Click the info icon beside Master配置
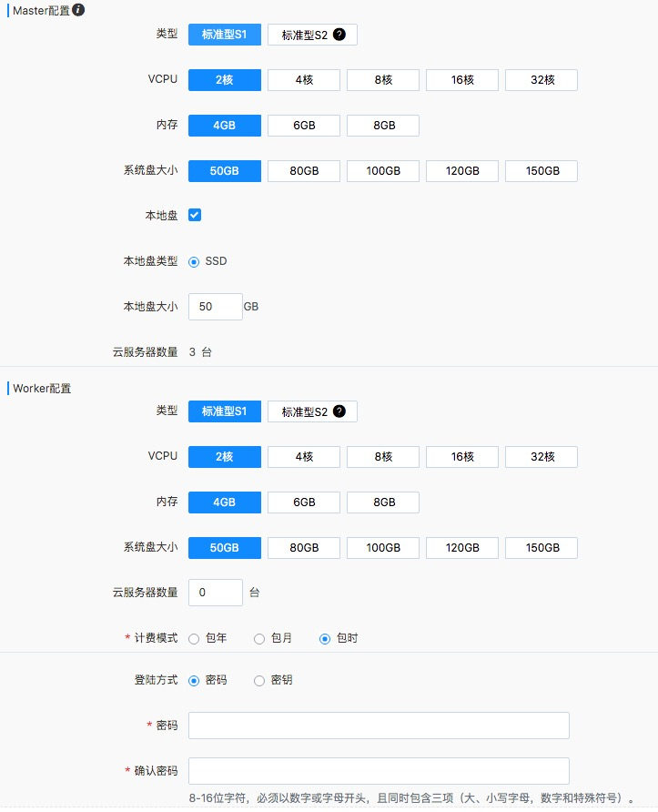Image resolution: width=658 pixels, height=812 pixels. [x=78, y=10]
